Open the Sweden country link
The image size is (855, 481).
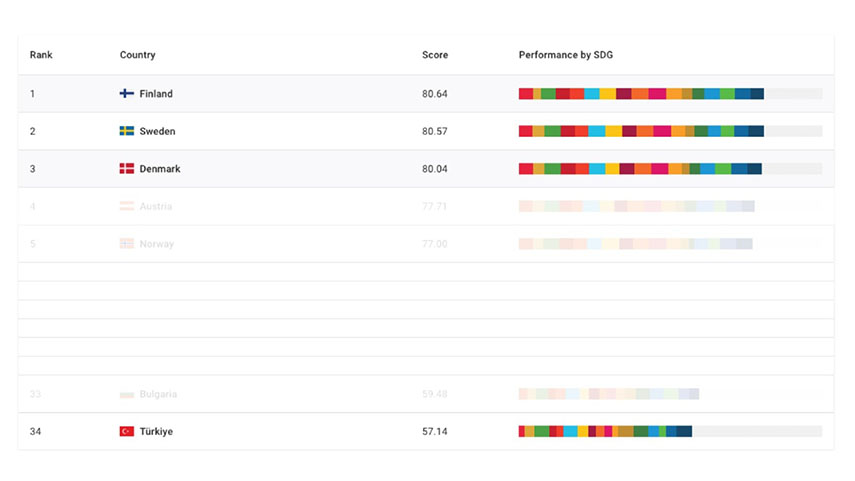[x=157, y=131]
